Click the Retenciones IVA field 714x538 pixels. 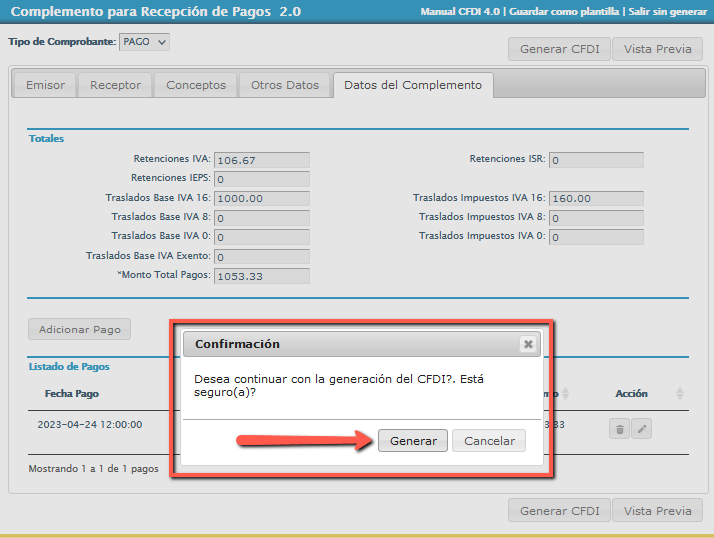(x=262, y=160)
